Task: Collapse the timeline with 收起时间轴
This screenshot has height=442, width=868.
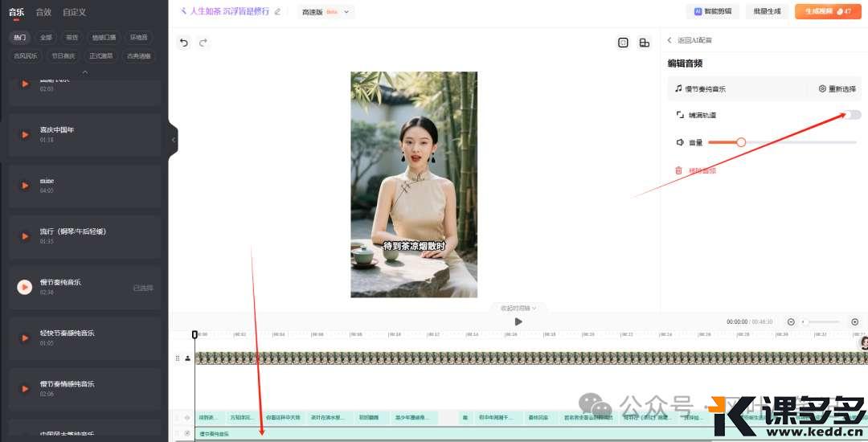Action: [x=518, y=308]
